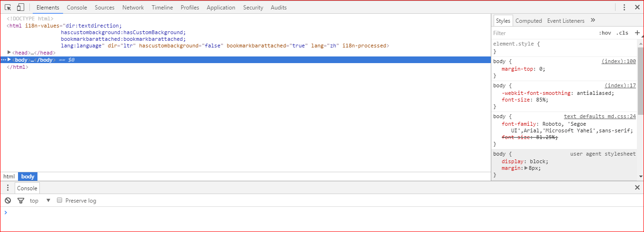
Task: Expand the body element node
Action: pyautogui.click(x=9, y=60)
